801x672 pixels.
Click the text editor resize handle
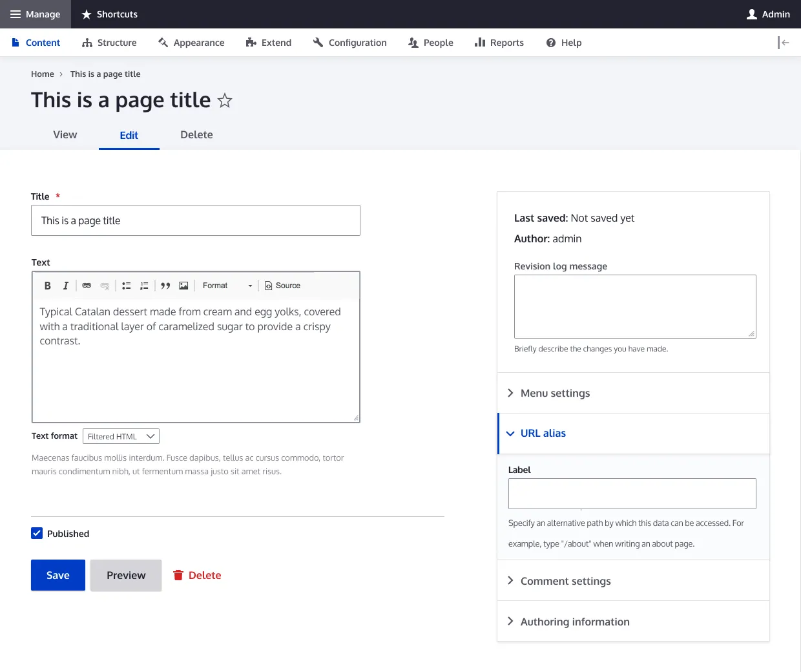[x=356, y=418]
